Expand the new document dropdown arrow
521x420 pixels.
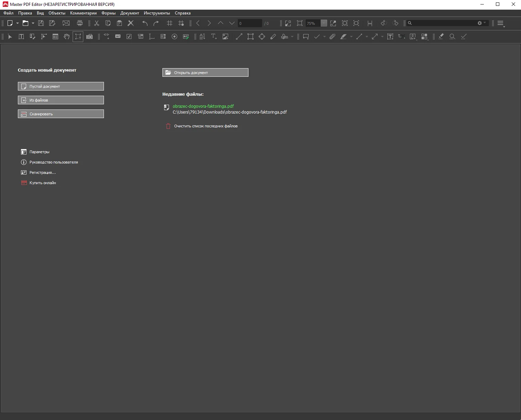pos(18,23)
